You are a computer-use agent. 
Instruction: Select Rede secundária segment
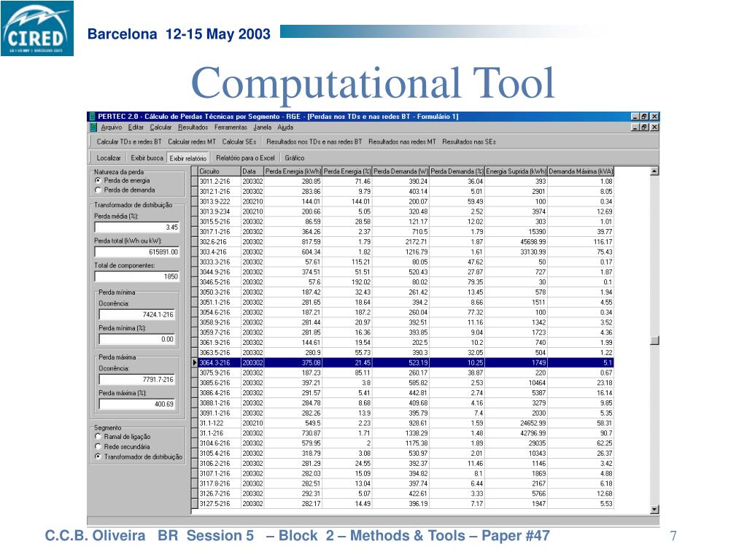(98, 446)
